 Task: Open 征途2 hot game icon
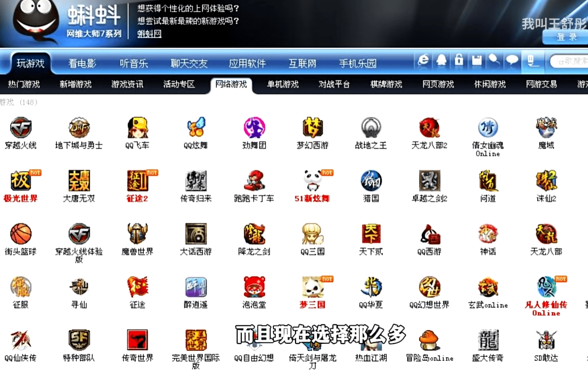tap(137, 181)
